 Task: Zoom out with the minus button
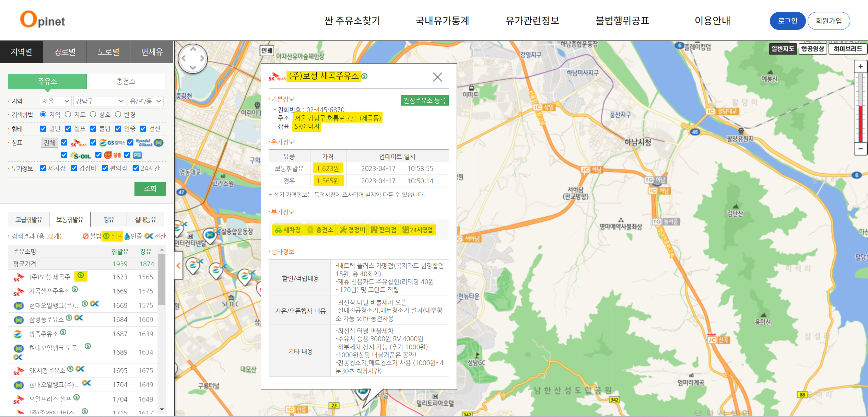[x=860, y=149]
